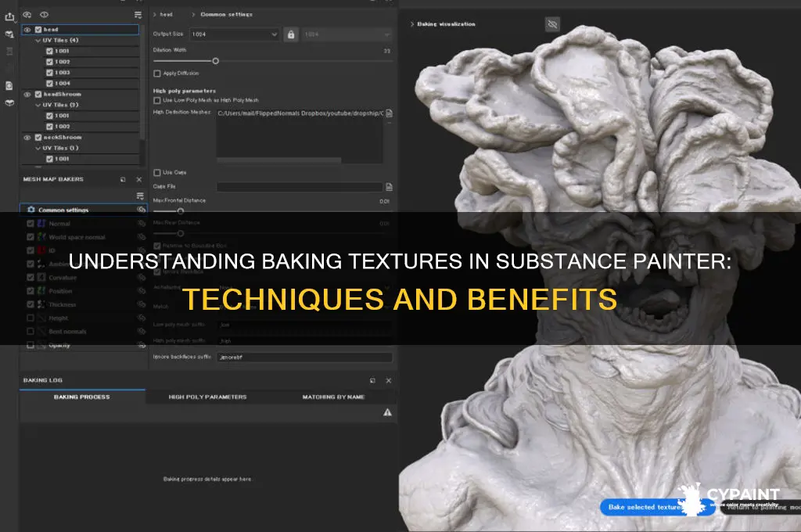Image resolution: width=801 pixels, height=532 pixels.
Task: Click the output size lock icon
Action: (x=291, y=34)
